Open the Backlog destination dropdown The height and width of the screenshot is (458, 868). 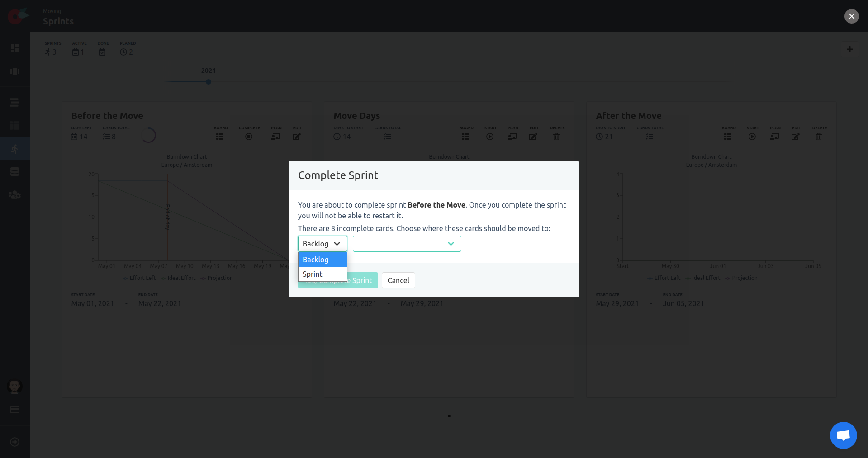[x=323, y=244]
